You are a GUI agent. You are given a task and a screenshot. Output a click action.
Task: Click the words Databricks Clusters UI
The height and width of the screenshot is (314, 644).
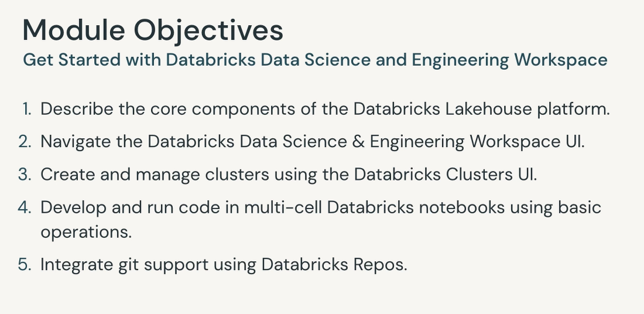445,175
